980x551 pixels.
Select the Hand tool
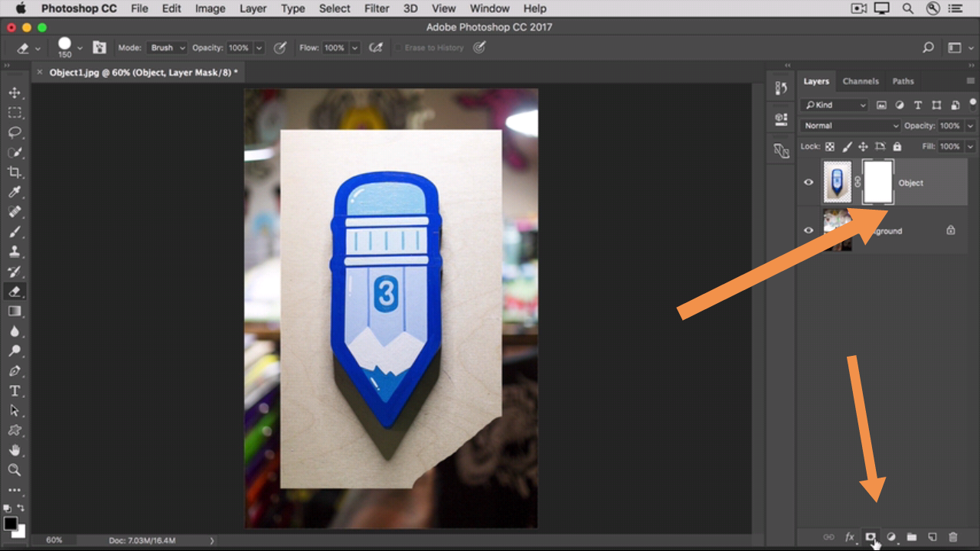(15, 450)
